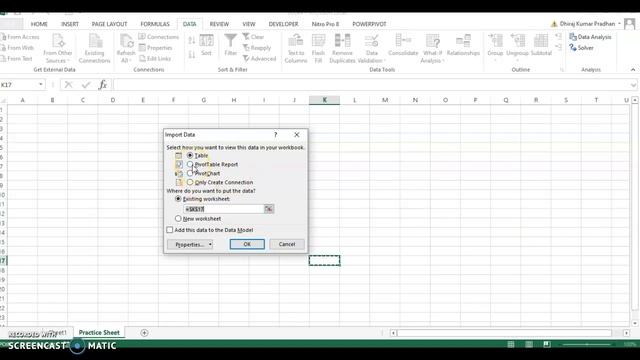The image size is (640, 360).
Task: Collapse the ribbon with the arrow
Action: click(x=633, y=70)
